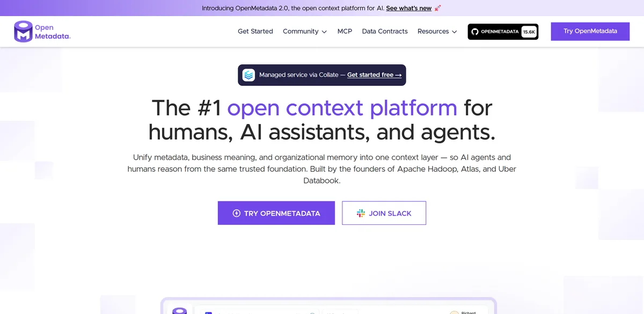Follow the 'See what's new' link
This screenshot has width=644, height=314.
coord(409,8)
